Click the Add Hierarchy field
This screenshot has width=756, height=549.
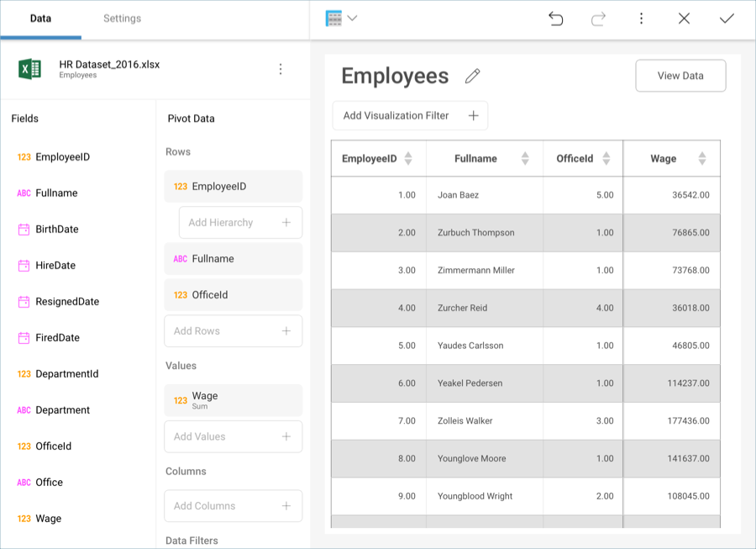click(240, 223)
